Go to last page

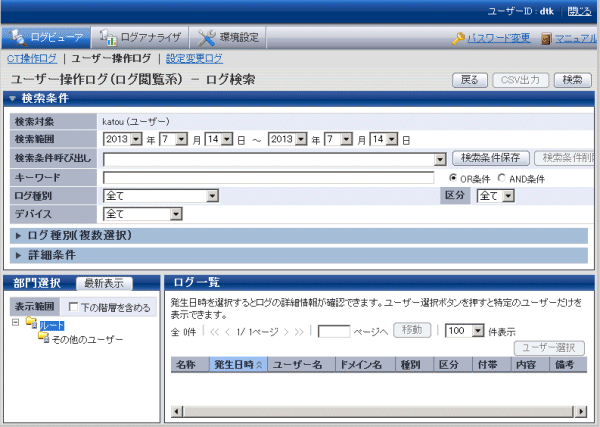coord(299,332)
